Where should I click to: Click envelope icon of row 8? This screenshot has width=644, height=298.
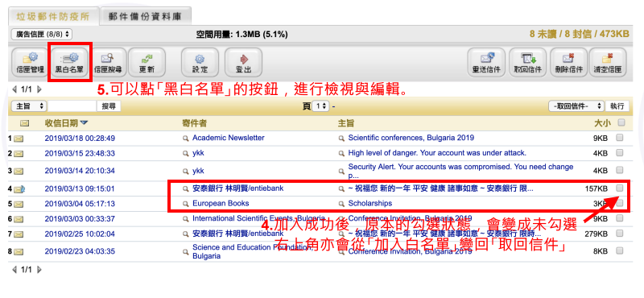[18, 251]
